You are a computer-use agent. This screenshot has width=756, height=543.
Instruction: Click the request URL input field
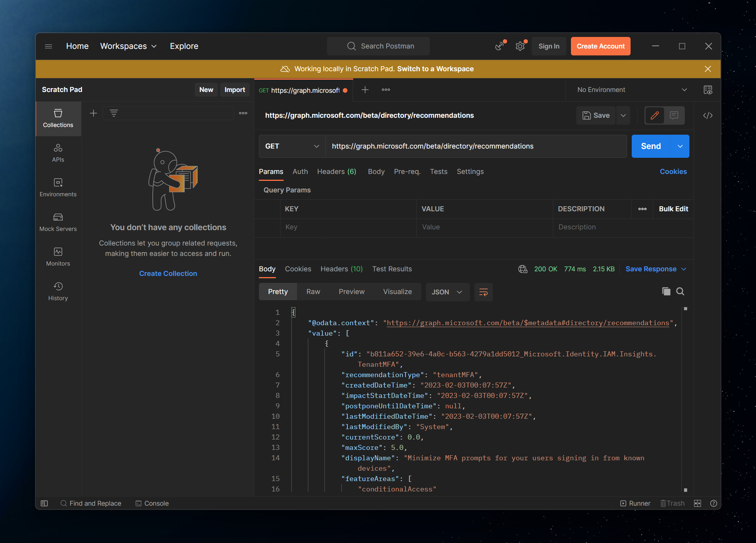(476, 146)
